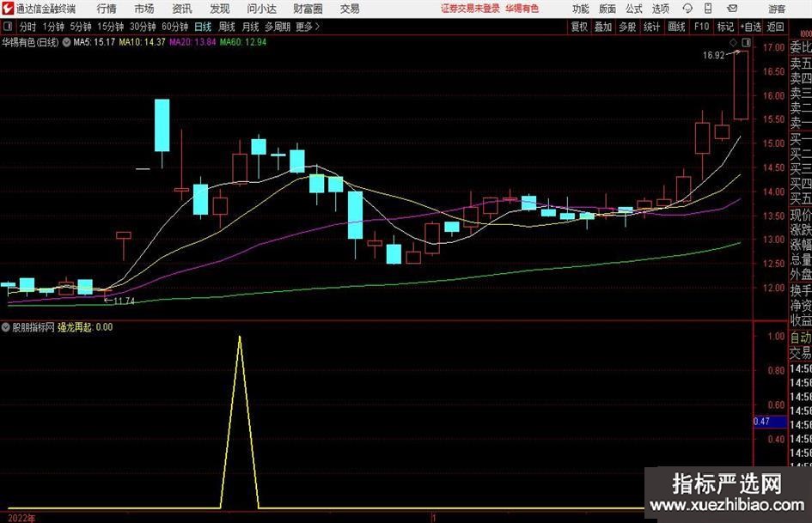Switch to the 60分钟 period tab
This screenshot has width=812, height=523.
pos(174,27)
